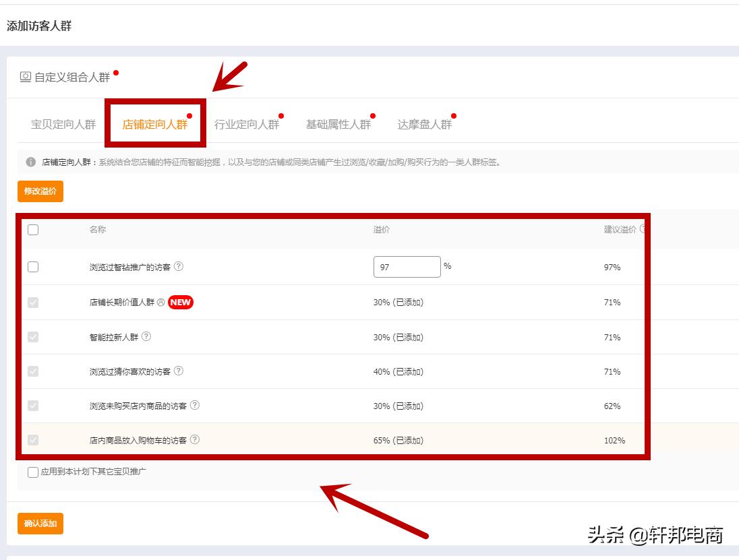
Task: Open the 达摩盘人群 tab
Action: [425, 125]
